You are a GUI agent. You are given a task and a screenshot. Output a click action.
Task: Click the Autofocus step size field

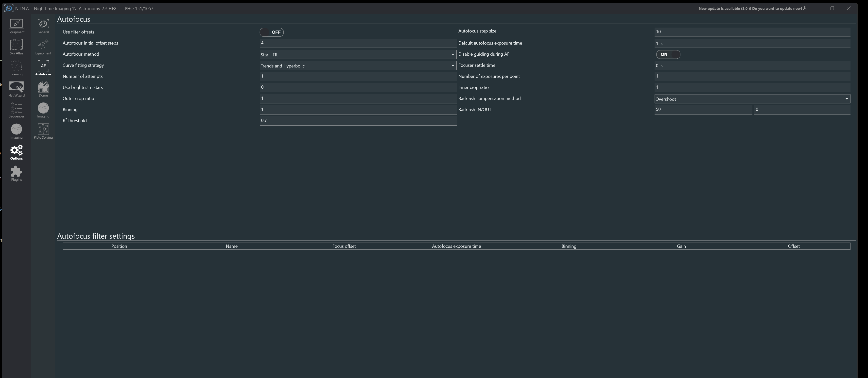pos(752,32)
